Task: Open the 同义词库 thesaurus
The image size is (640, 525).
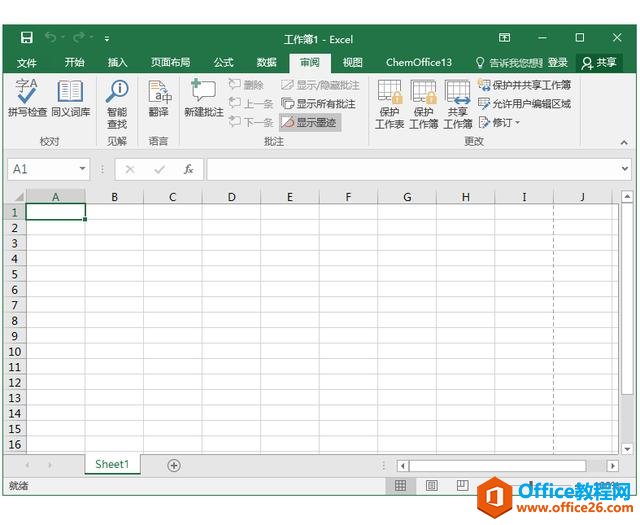Action: [x=71, y=97]
